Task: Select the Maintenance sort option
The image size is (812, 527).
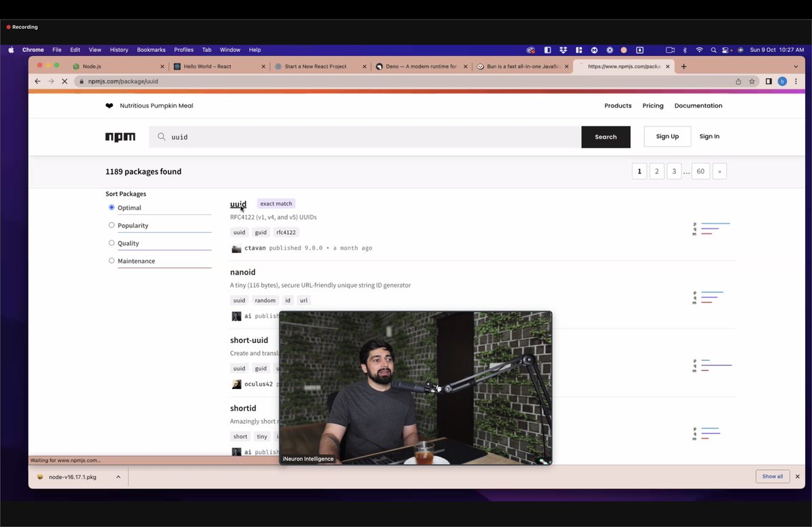Action: [112, 260]
